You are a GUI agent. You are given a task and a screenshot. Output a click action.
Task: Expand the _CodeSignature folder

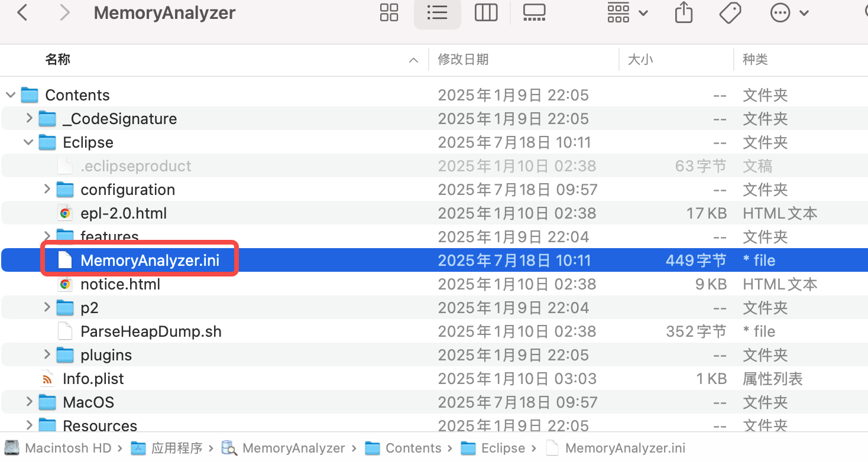(x=29, y=119)
